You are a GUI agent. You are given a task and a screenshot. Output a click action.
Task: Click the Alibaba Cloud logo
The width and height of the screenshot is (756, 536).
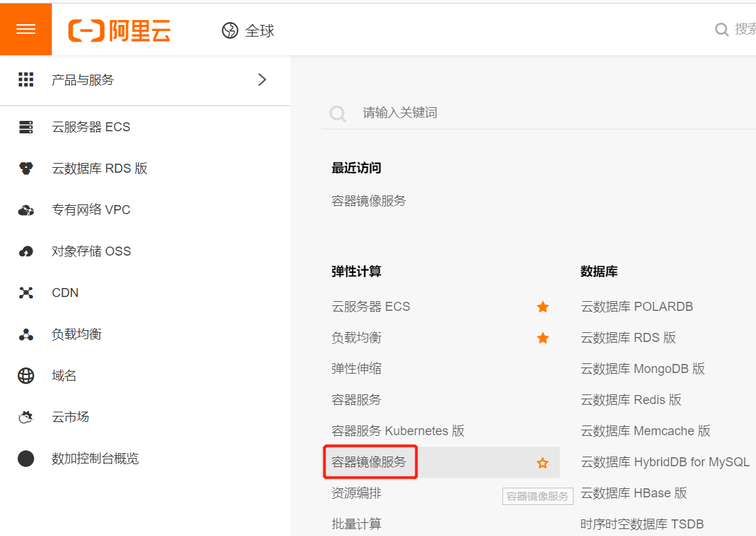[x=119, y=31]
